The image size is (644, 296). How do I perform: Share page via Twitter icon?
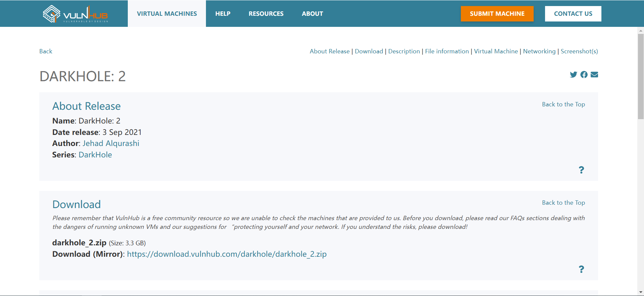pos(573,75)
